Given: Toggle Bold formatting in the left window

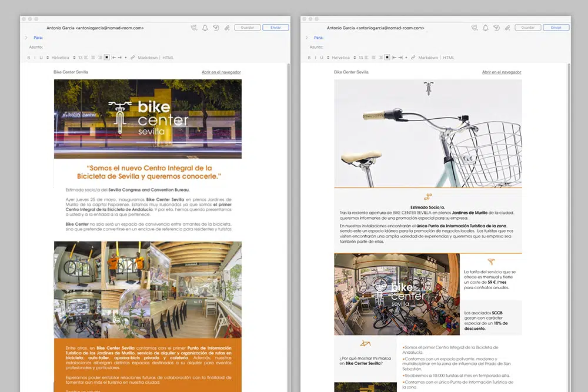Looking at the screenshot, I should [x=28, y=58].
